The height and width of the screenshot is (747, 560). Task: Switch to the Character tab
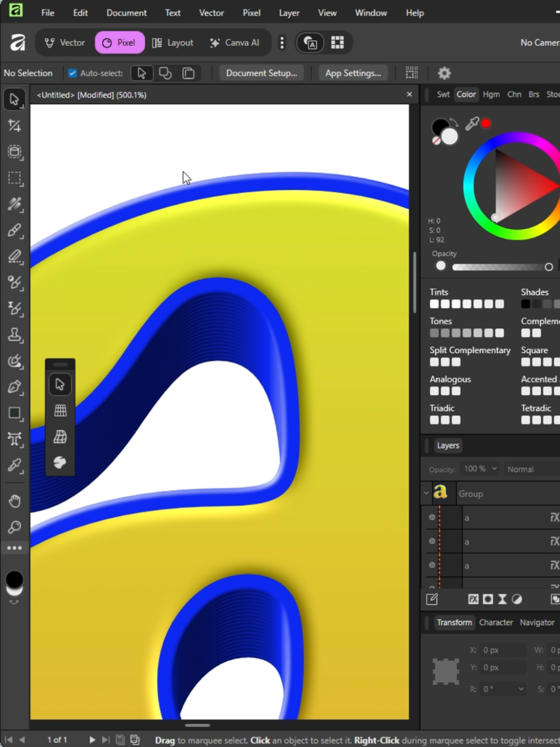click(x=496, y=622)
